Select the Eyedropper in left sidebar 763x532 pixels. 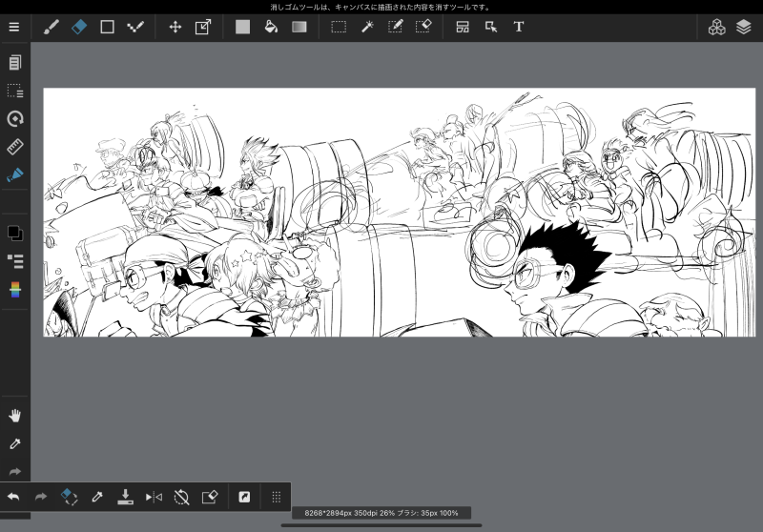15,443
